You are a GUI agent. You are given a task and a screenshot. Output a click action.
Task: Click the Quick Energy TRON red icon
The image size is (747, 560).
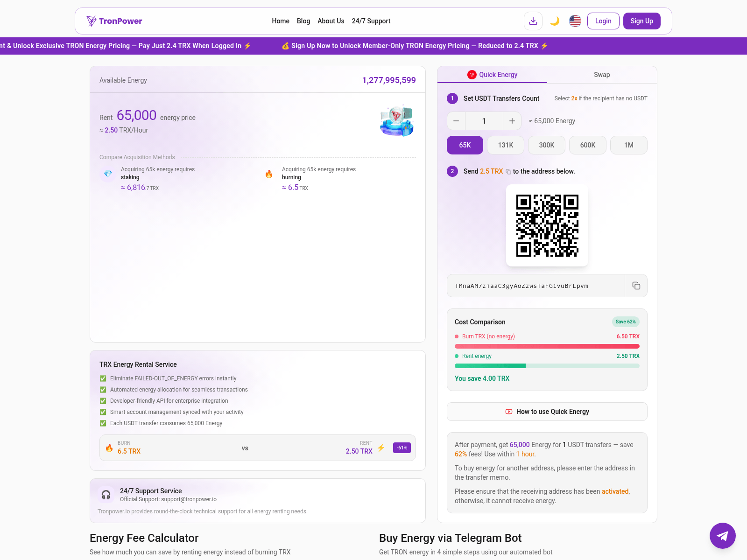pyautogui.click(x=472, y=75)
